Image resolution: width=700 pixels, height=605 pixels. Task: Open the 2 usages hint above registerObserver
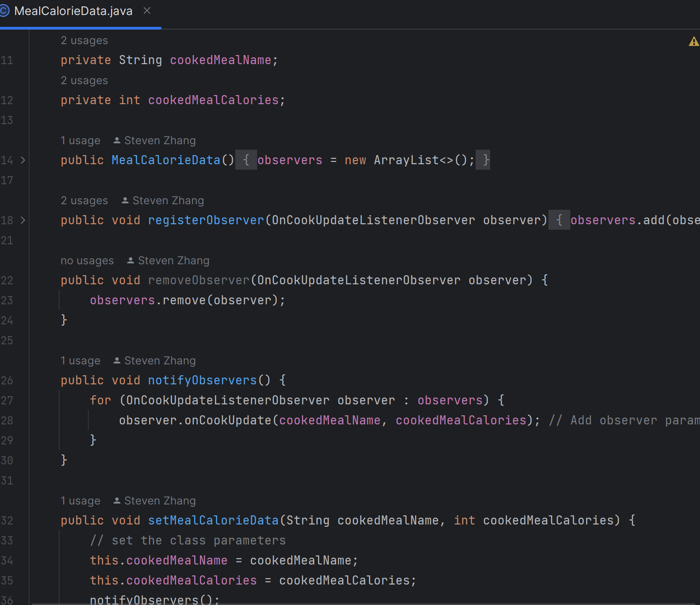point(84,201)
